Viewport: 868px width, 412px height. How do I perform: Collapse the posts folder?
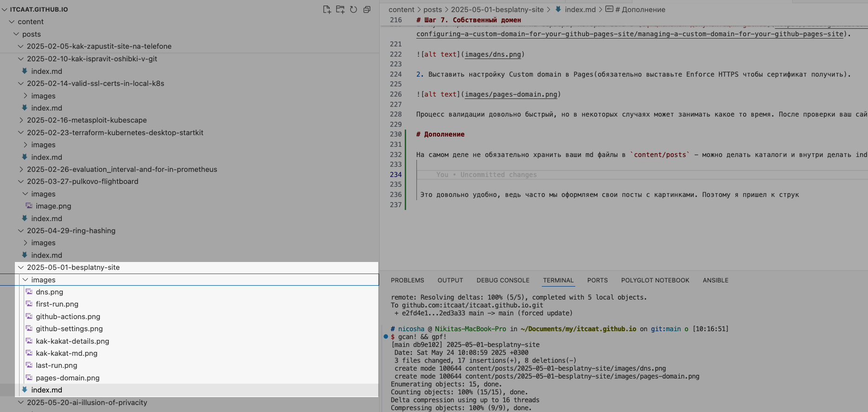(x=16, y=34)
